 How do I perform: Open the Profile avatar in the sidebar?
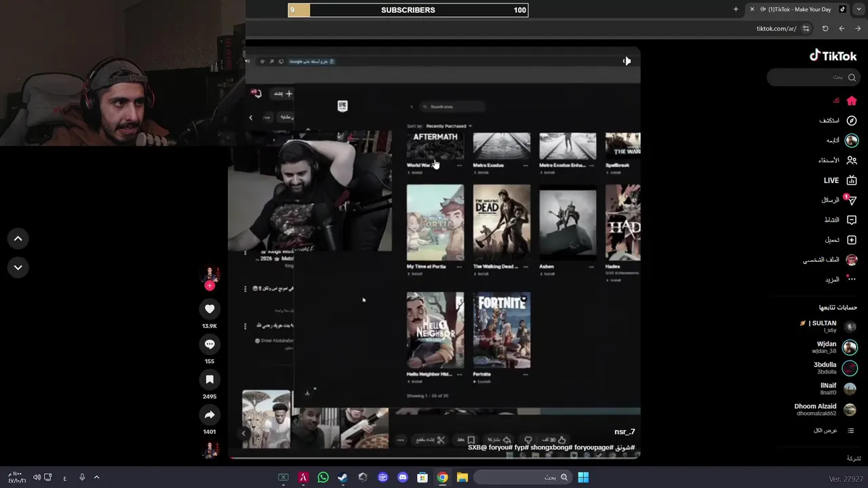coord(852,260)
